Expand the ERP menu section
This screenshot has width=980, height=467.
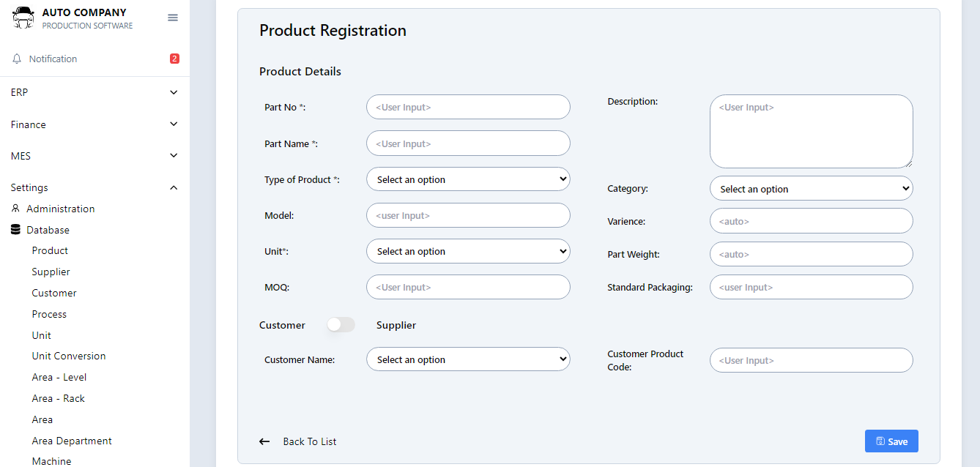pyautogui.click(x=94, y=92)
